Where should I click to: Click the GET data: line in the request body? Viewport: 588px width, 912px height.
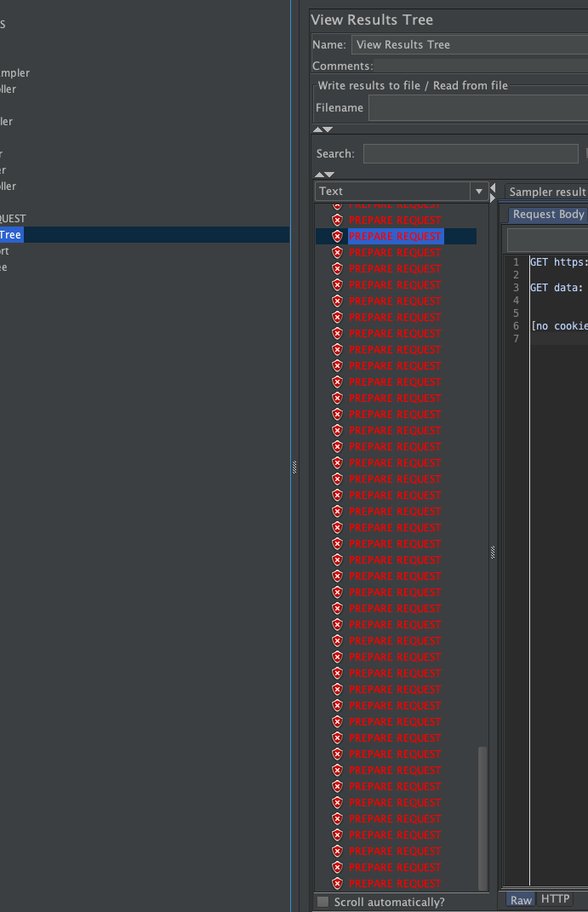[556, 288]
